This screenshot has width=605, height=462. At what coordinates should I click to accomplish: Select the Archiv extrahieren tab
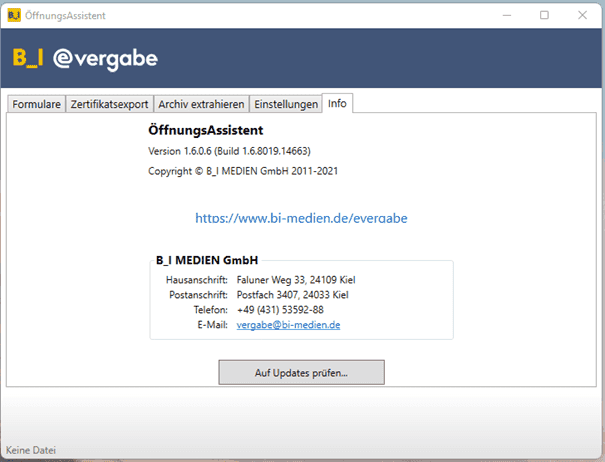click(x=201, y=104)
